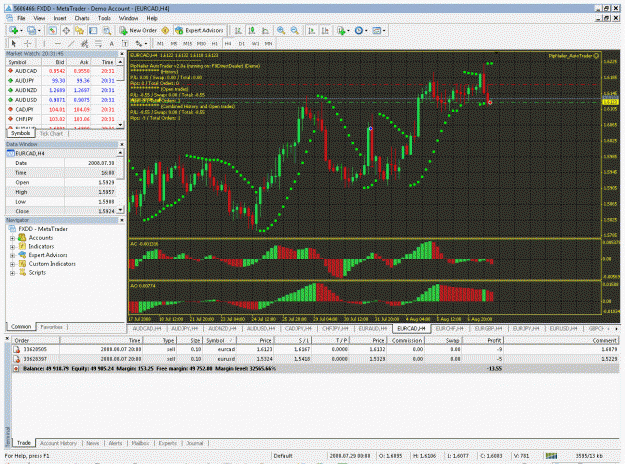Switch to the Account History tab
The height and width of the screenshot is (464, 625).
pos(58,443)
